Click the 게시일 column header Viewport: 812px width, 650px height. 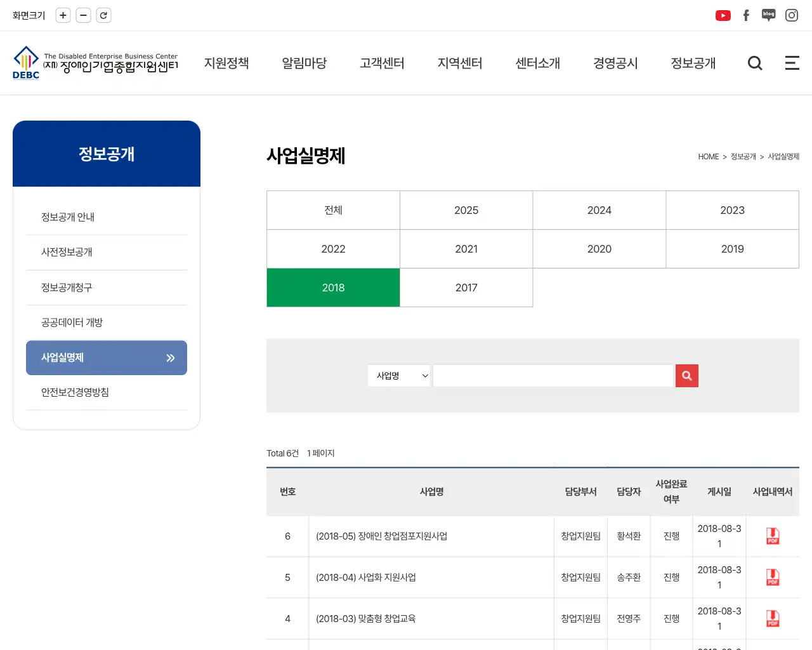719,492
